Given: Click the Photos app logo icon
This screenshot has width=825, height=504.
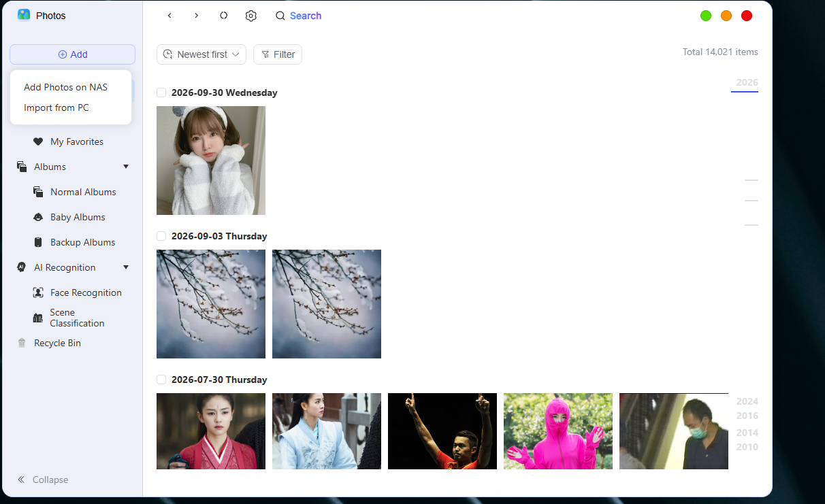Looking at the screenshot, I should [x=24, y=15].
